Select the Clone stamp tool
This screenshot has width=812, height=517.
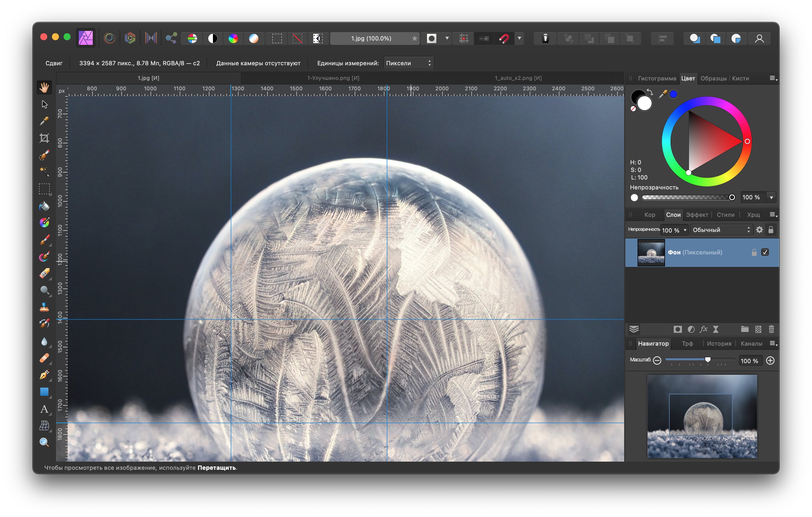coord(44,307)
